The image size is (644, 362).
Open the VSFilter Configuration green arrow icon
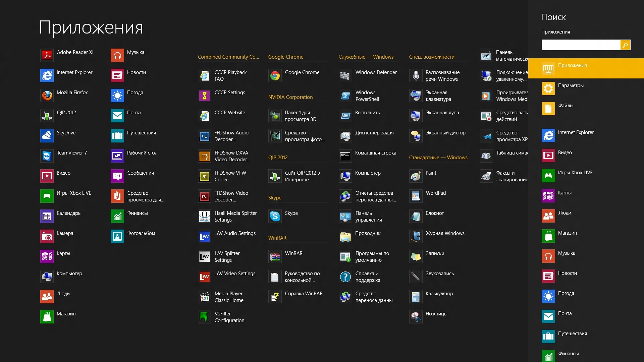205,317
